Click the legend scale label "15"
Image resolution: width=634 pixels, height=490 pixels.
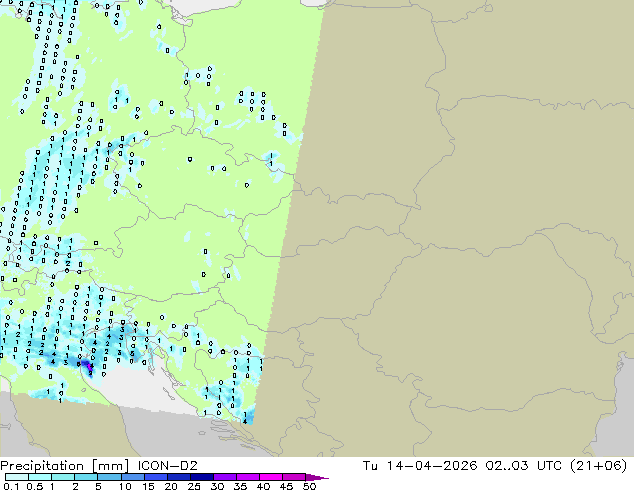[x=148, y=486]
